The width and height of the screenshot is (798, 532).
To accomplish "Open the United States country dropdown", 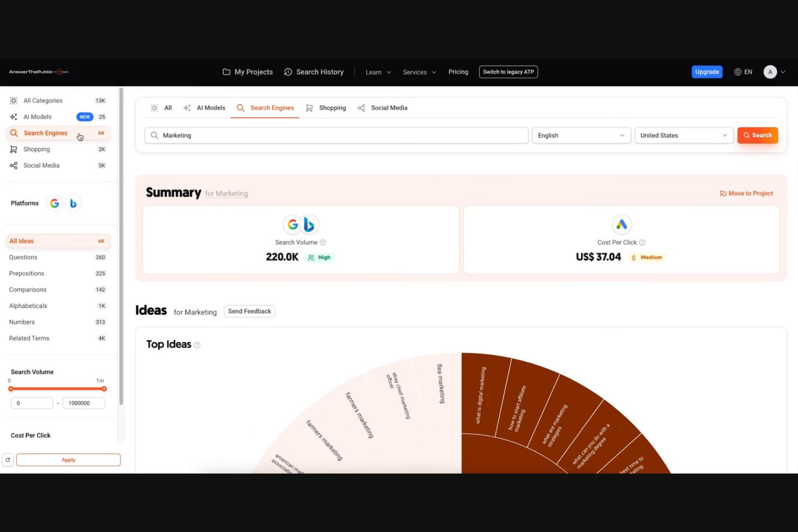I will coord(684,135).
